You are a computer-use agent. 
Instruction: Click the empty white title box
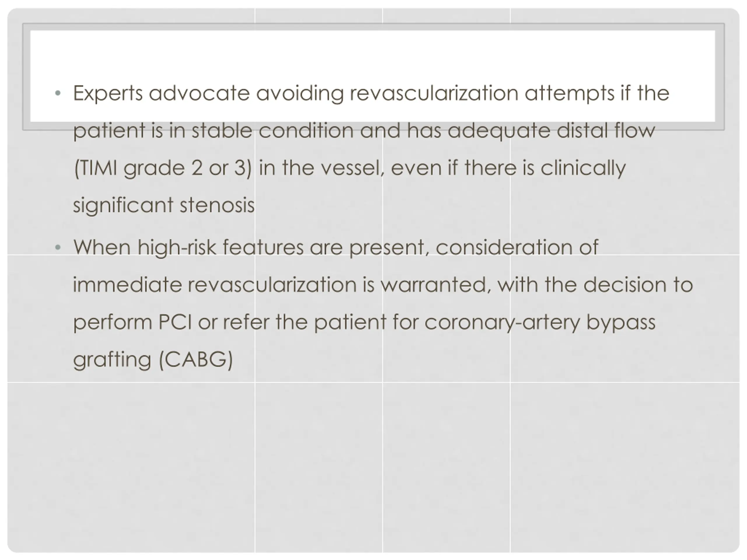[373, 76]
